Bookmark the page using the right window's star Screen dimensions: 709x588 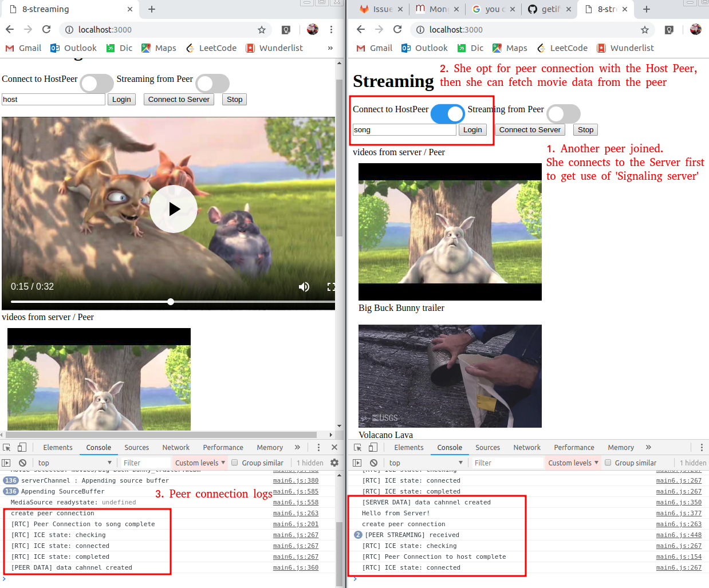point(645,30)
